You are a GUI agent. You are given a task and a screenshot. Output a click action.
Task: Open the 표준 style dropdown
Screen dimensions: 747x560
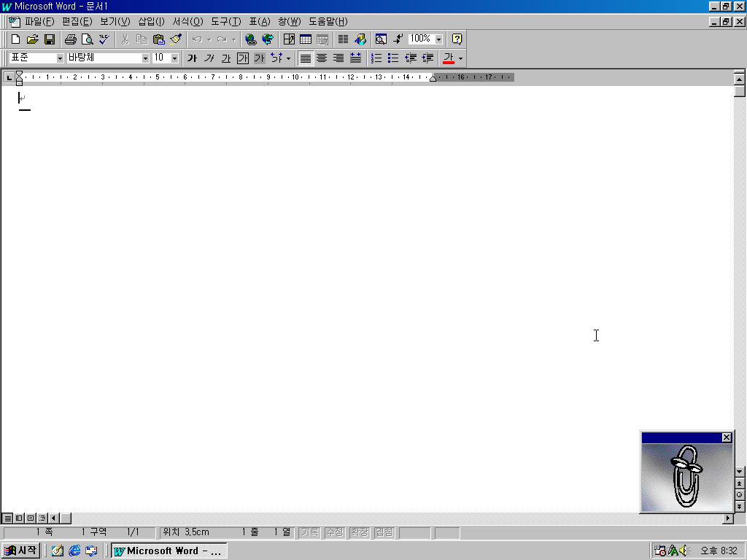tap(60, 58)
